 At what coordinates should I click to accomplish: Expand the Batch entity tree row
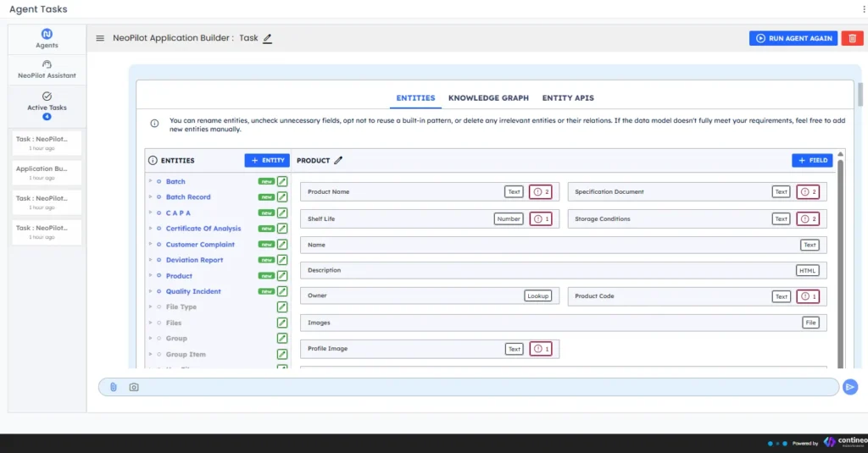[x=150, y=181]
